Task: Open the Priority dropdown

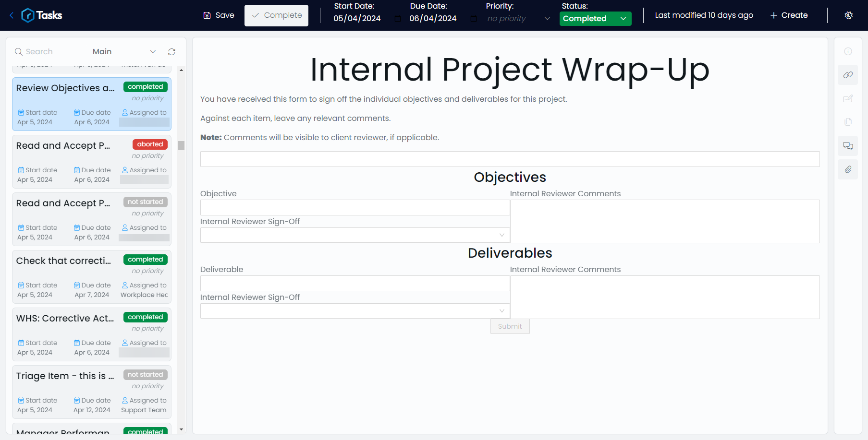Action: coord(519,19)
